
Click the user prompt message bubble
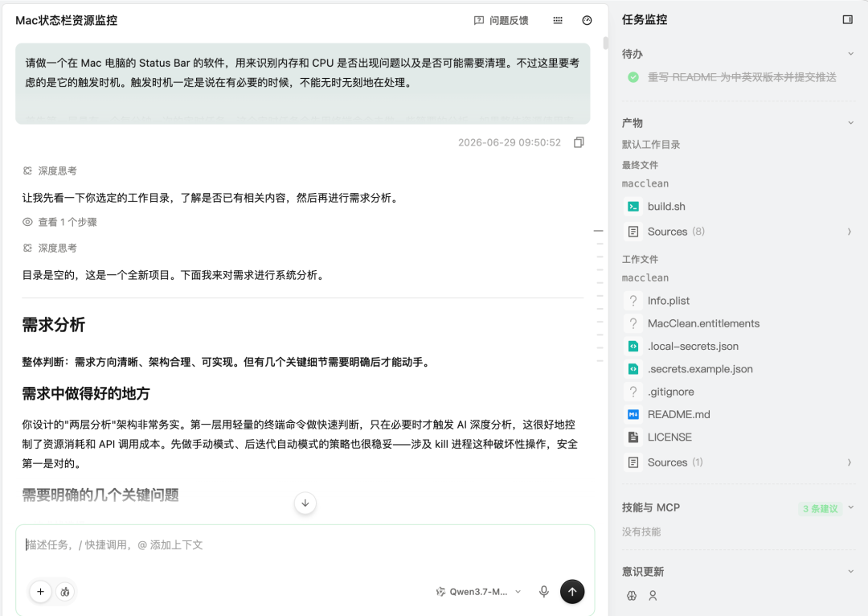pyautogui.click(x=303, y=84)
